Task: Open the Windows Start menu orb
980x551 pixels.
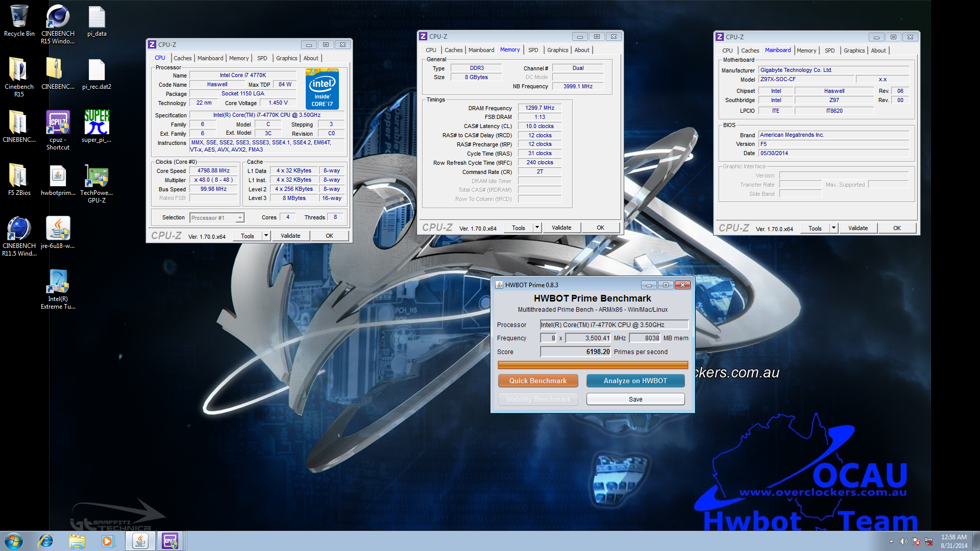Action: click(14, 541)
